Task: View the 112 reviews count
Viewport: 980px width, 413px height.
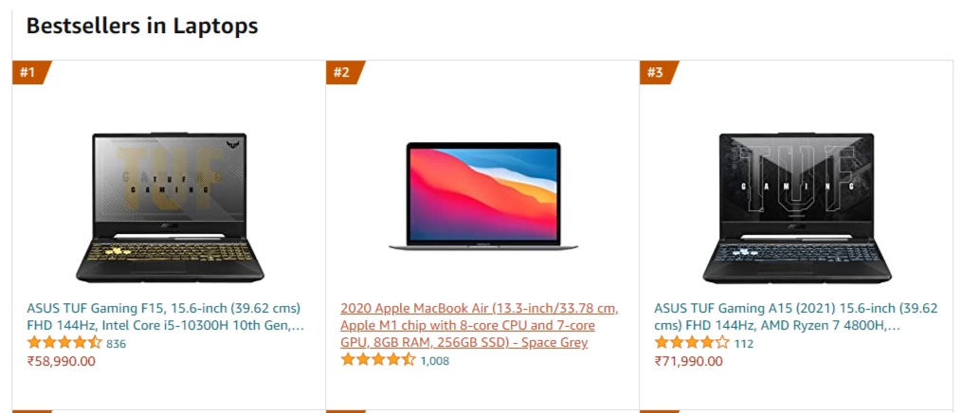Action: (x=744, y=344)
